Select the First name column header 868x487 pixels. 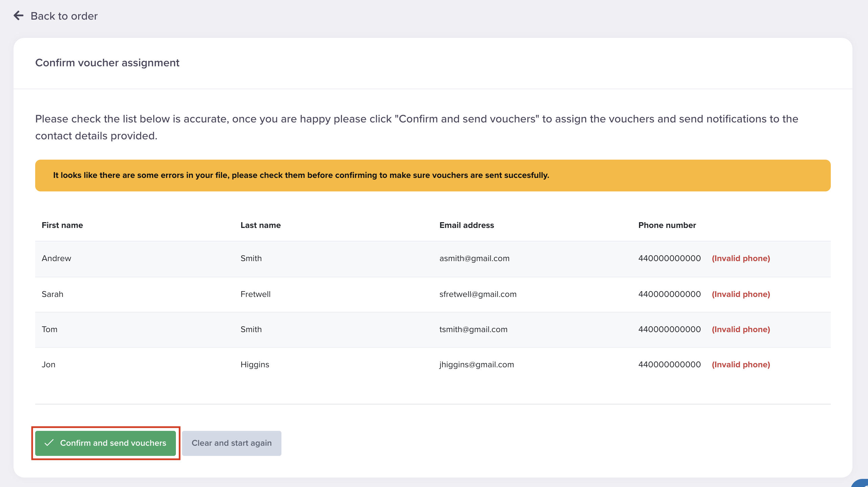[x=62, y=225]
